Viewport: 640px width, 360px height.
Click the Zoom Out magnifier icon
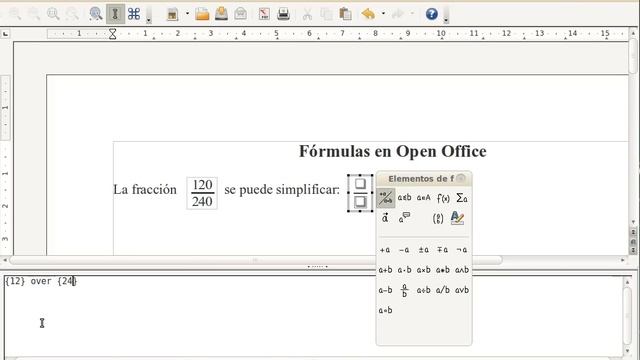[34, 14]
